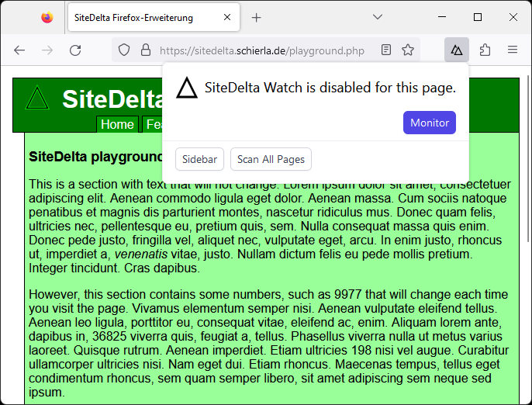This screenshot has width=532, height=405.
Task: Click the vertical page scrollbar
Action: (528, 158)
